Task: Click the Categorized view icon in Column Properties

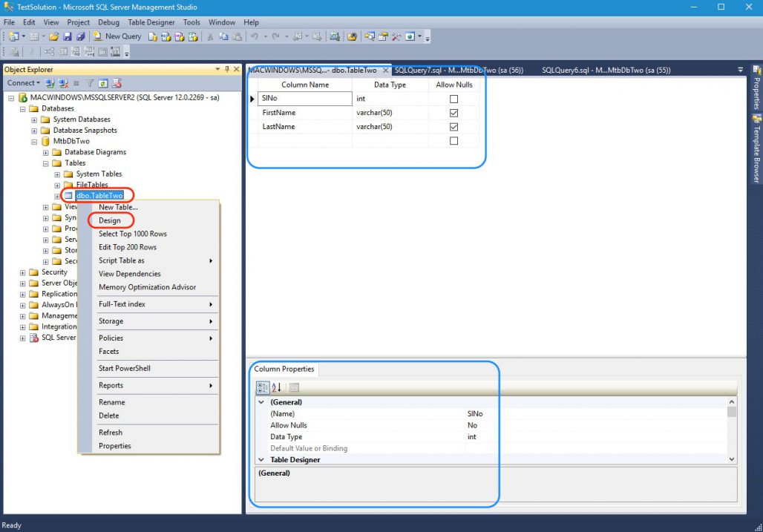Action: [262, 387]
